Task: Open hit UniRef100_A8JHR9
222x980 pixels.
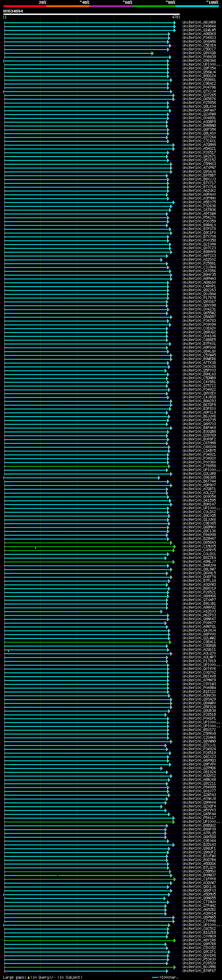Action: pos(199,23)
